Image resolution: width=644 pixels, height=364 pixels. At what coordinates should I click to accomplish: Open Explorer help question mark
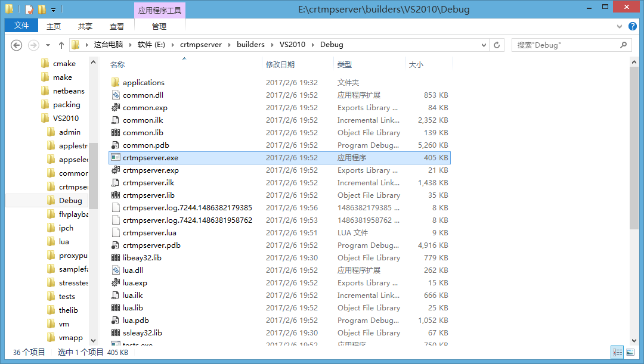(x=633, y=26)
